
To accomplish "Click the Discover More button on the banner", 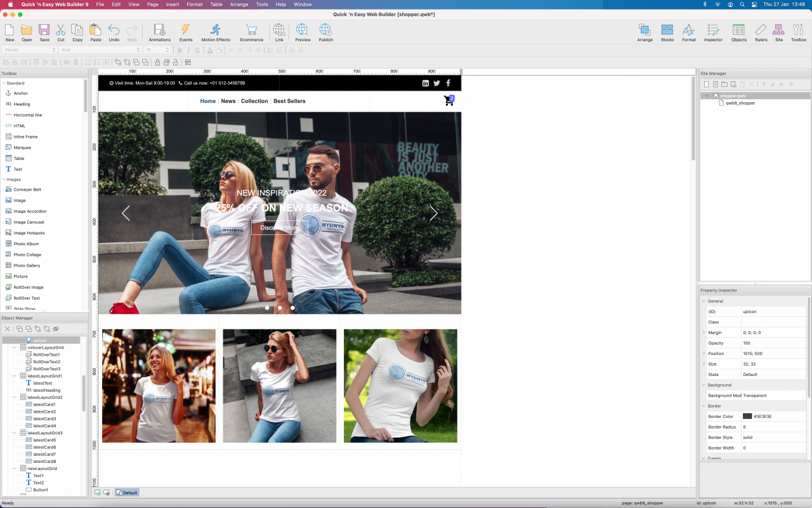I will [x=279, y=228].
